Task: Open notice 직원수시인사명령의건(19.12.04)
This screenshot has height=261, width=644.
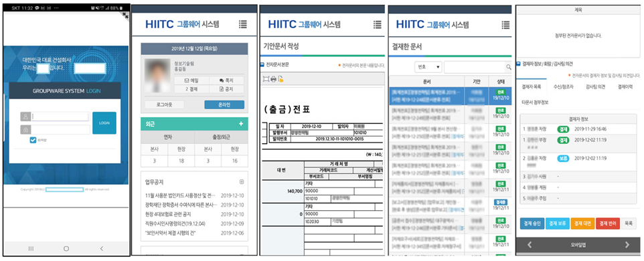Action: point(175,224)
